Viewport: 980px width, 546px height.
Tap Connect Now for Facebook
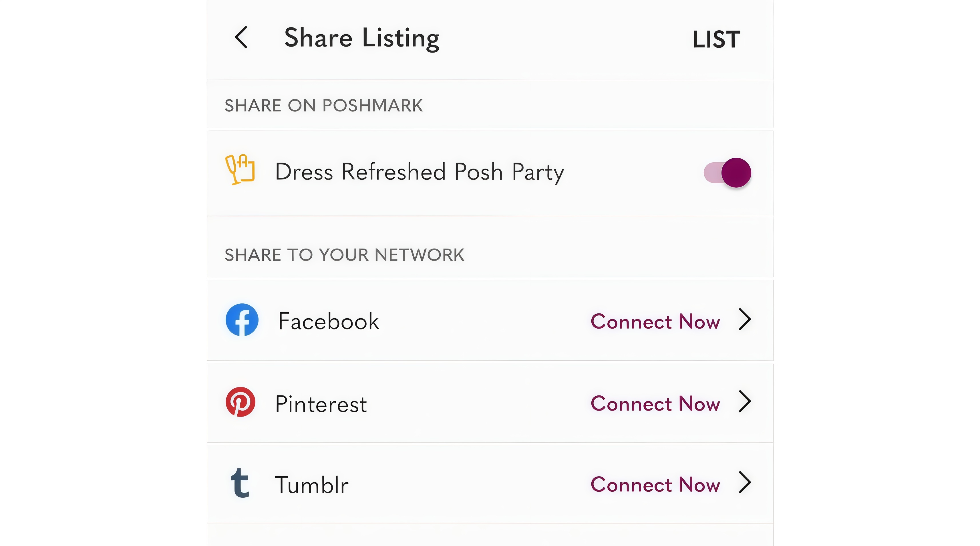pos(655,322)
